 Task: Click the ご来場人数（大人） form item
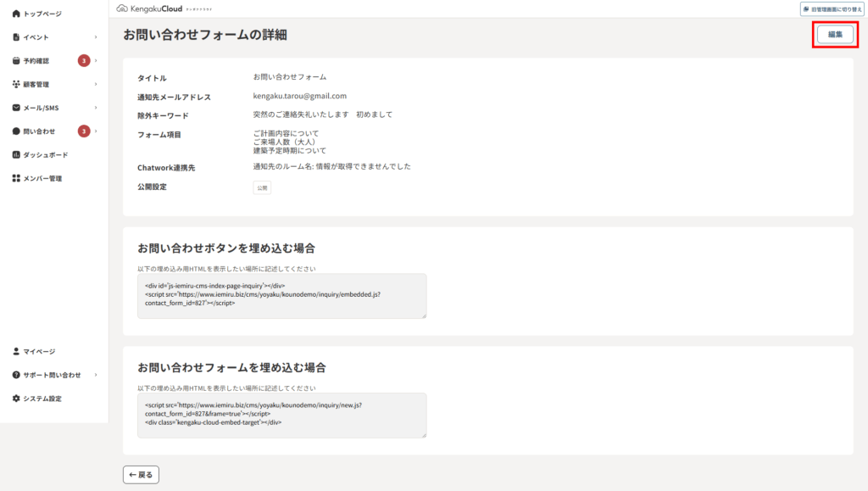coord(284,142)
